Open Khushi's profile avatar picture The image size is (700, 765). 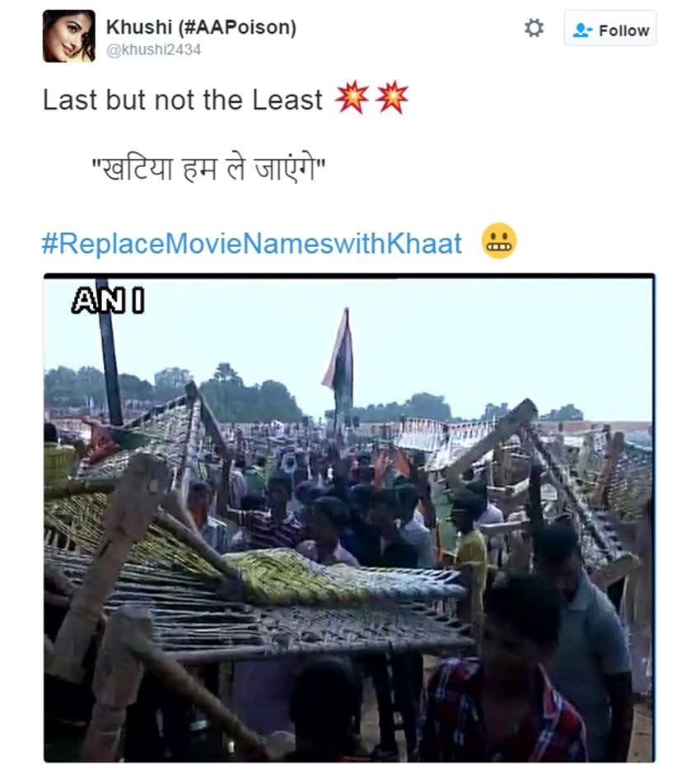click(68, 36)
